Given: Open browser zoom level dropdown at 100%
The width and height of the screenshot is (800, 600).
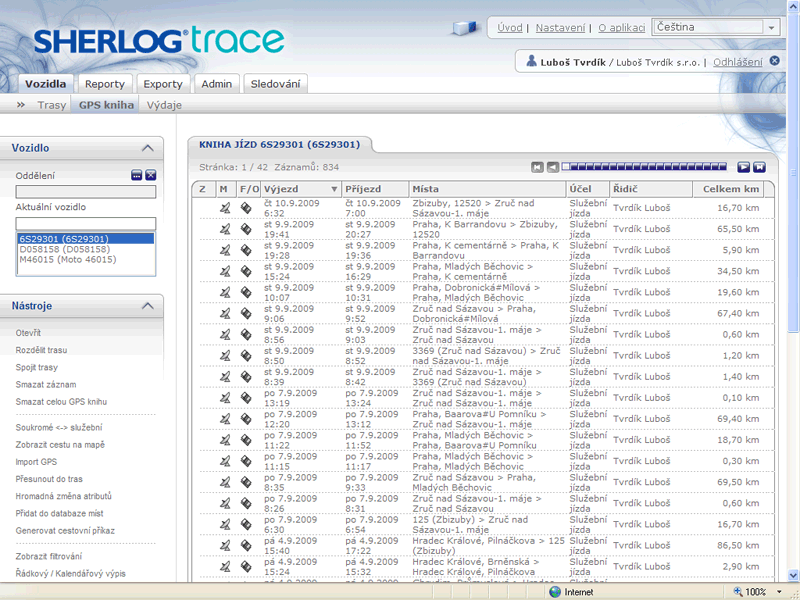Looking at the screenshot, I should tap(779, 592).
